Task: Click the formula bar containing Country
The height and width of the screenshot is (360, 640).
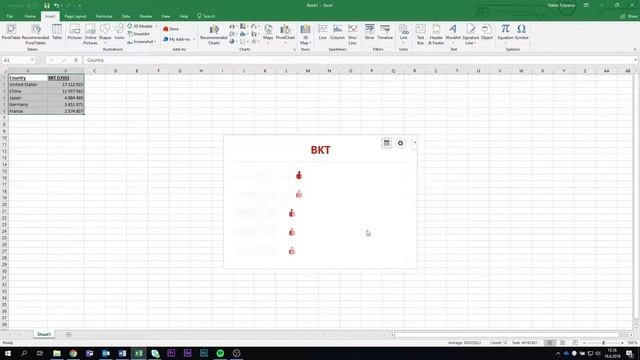Action: coord(359,60)
